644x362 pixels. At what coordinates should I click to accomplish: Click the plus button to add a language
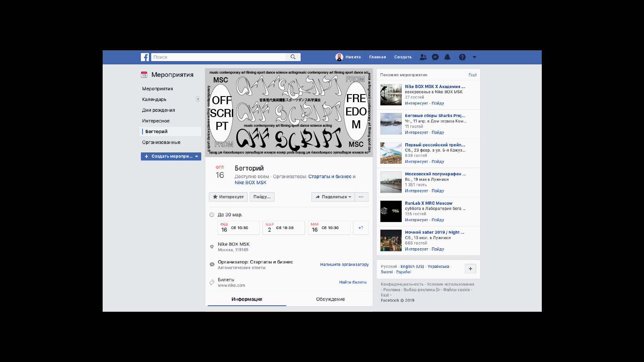coord(471,269)
